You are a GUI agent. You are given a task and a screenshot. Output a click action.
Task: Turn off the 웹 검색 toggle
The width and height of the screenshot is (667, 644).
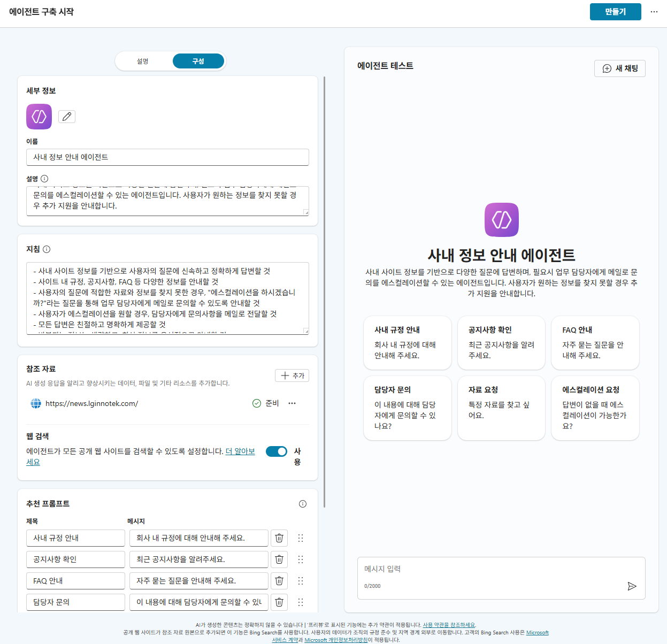click(x=277, y=451)
